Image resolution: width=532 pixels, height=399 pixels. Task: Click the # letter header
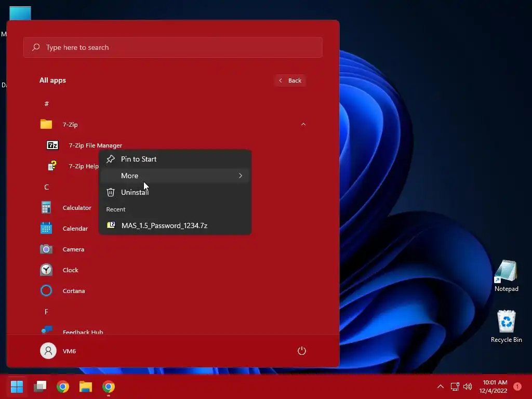click(46, 103)
